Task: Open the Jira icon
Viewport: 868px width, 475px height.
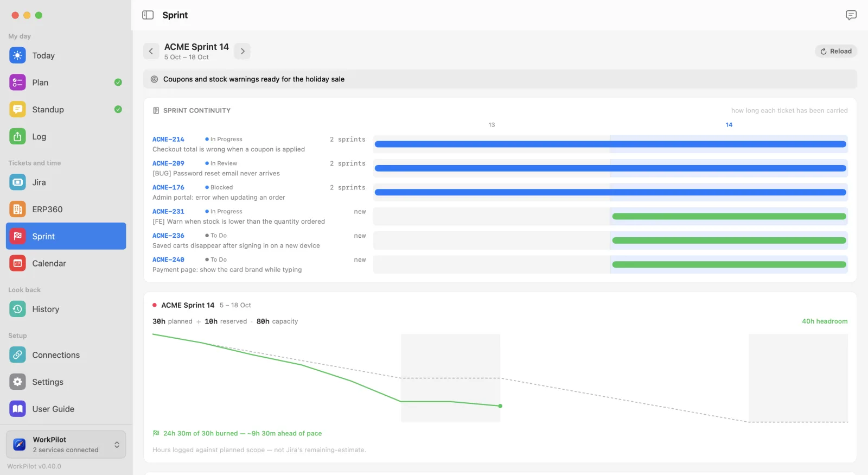Action: 17,182
